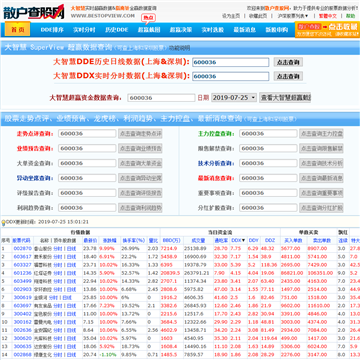The width and height of the screenshot is (360, 360).
Task: Select the DDE排序 nav menu item
Action: pyautogui.click(x=52, y=30)
